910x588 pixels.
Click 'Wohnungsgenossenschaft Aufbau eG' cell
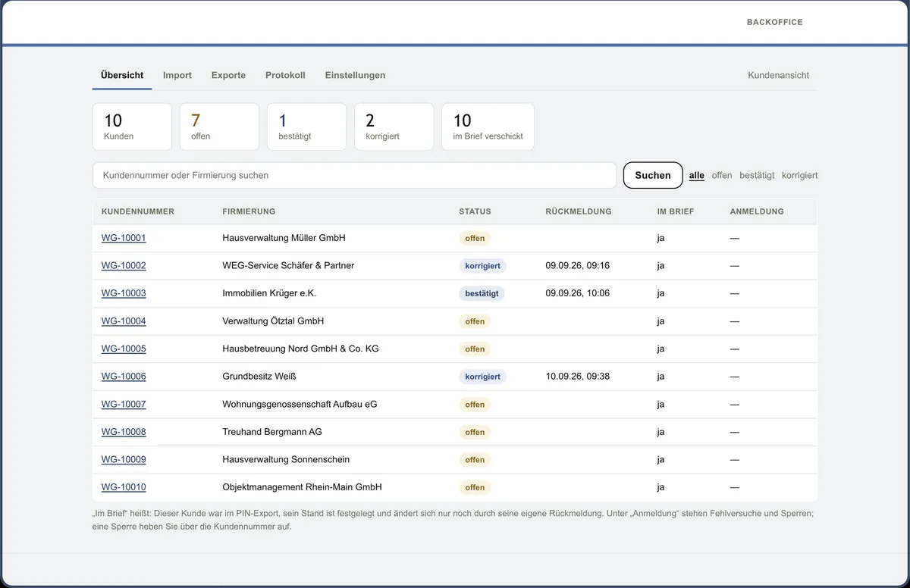click(x=300, y=404)
